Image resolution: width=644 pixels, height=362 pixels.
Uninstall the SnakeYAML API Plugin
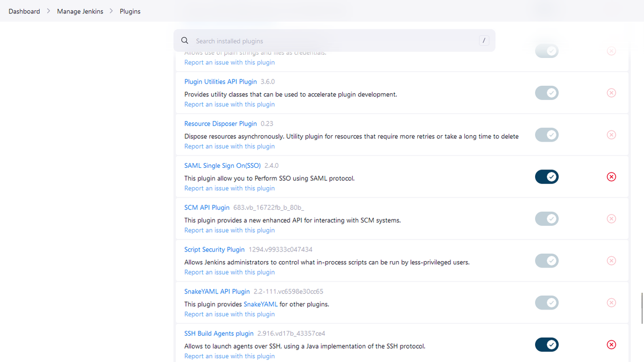[x=611, y=302]
